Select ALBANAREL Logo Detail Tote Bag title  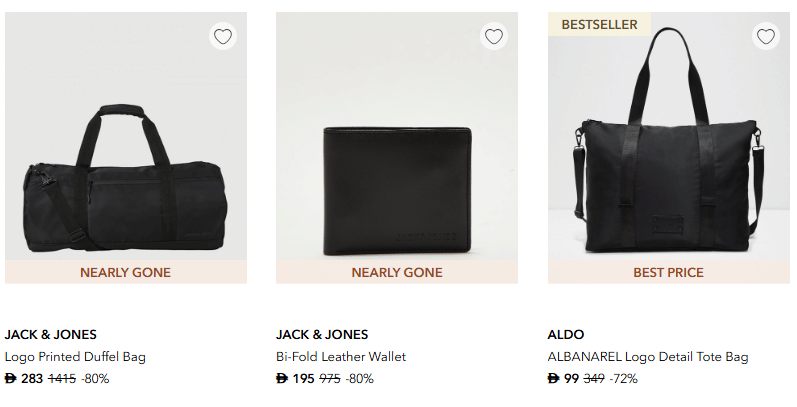coord(648,356)
